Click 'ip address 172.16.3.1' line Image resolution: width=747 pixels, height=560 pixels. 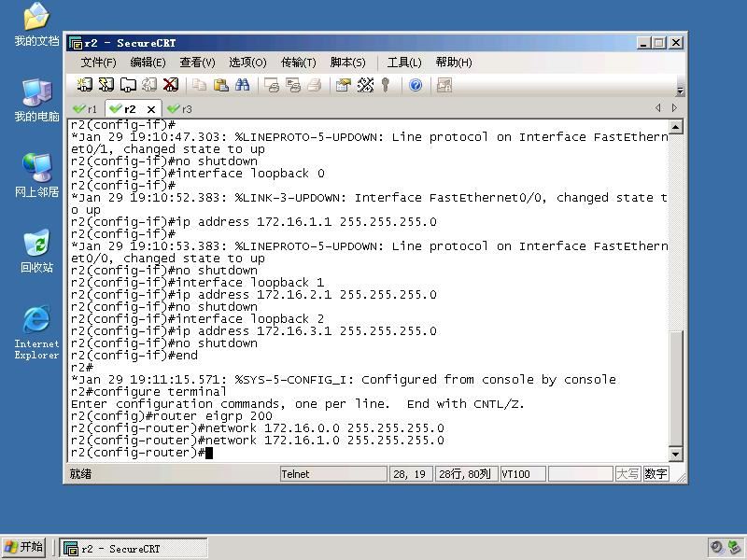tap(253, 331)
